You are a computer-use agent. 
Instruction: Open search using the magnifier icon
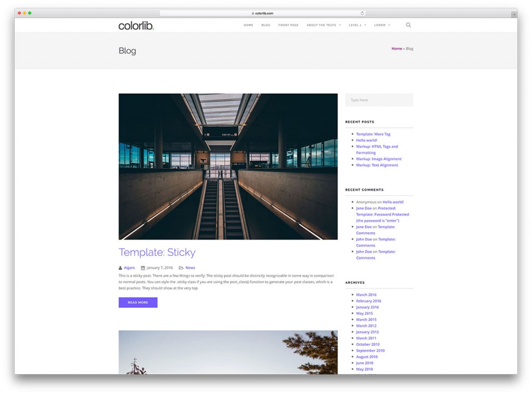408,24
